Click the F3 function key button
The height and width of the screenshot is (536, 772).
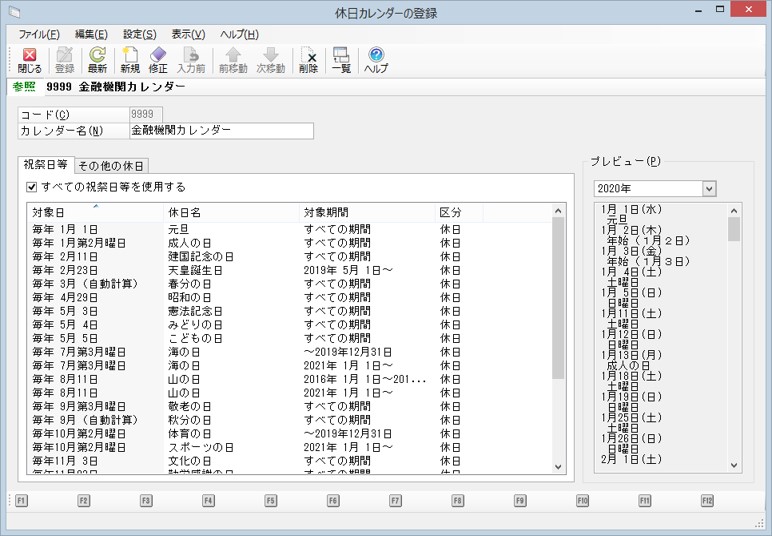(x=146, y=501)
